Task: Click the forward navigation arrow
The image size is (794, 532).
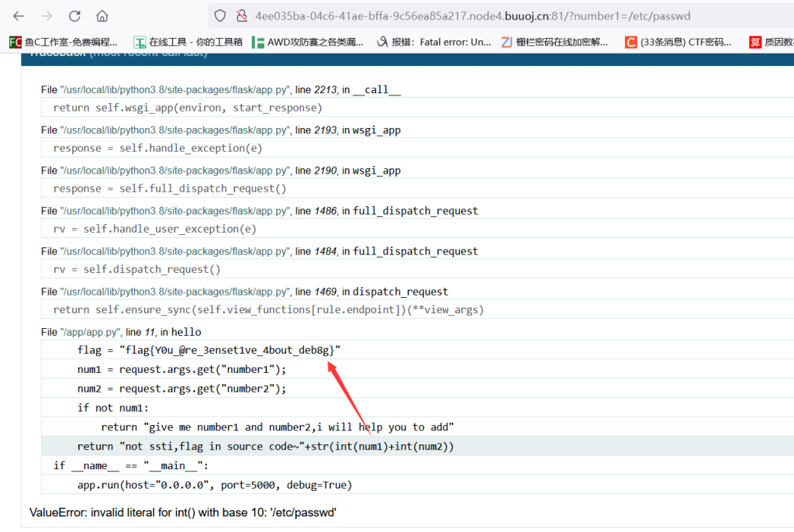Action: coord(47,16)
